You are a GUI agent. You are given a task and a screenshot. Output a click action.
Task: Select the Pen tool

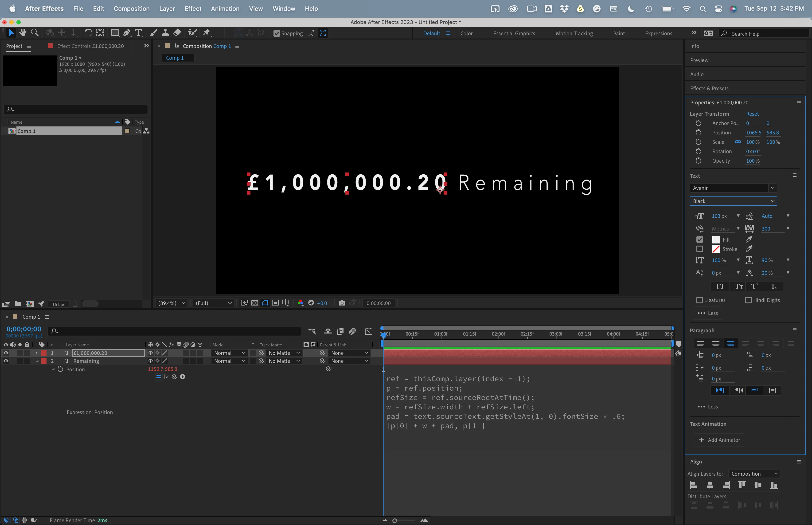coord(126,33)
